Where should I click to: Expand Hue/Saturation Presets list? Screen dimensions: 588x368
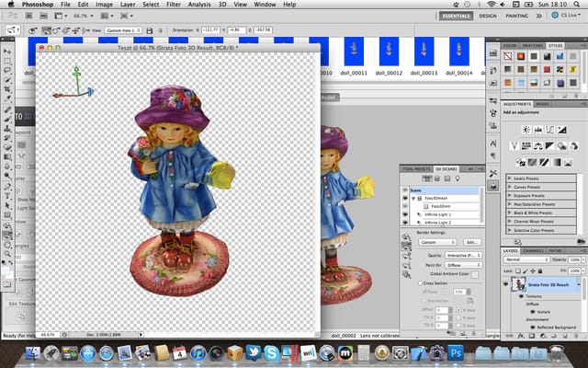coord(510,204)
